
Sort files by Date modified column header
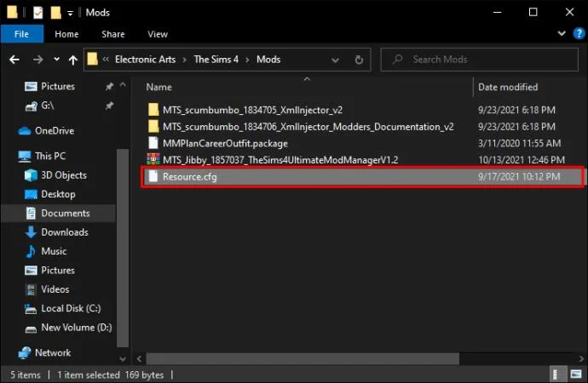pyautogui.click(x=508, y=87)
